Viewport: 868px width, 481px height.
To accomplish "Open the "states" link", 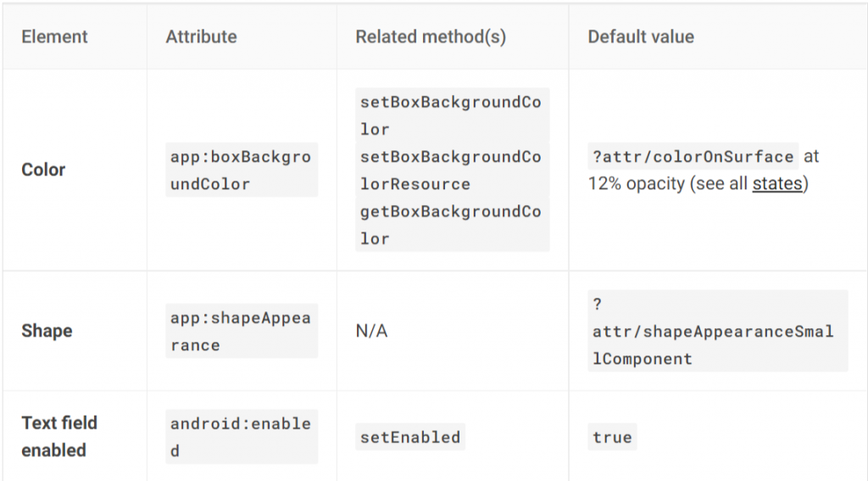I will (x=776, y=184).
